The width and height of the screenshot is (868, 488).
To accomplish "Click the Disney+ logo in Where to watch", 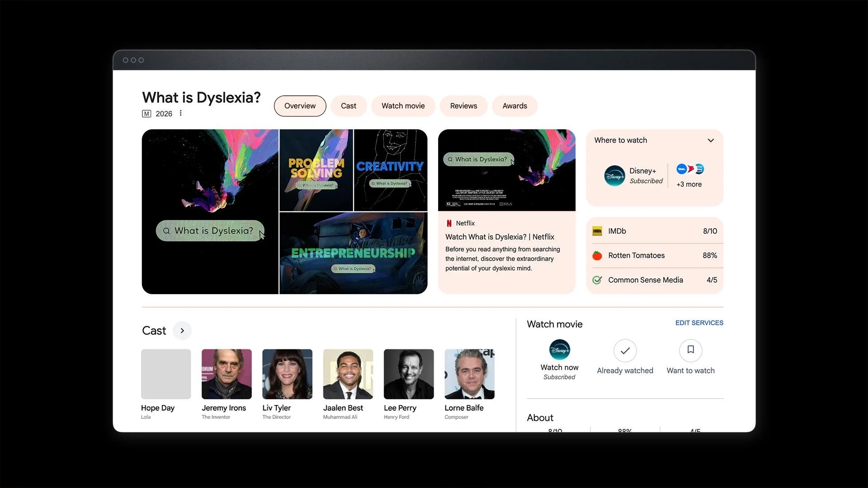I will point(614,176).
